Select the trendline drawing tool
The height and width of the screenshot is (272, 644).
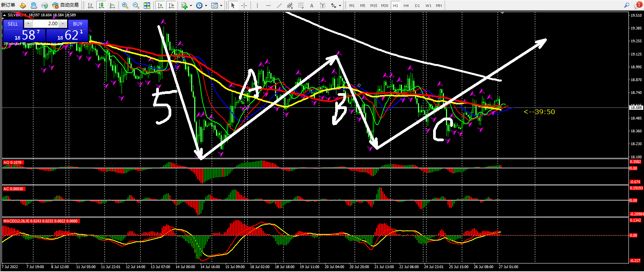pyautogui.click(x=279, y=5)
